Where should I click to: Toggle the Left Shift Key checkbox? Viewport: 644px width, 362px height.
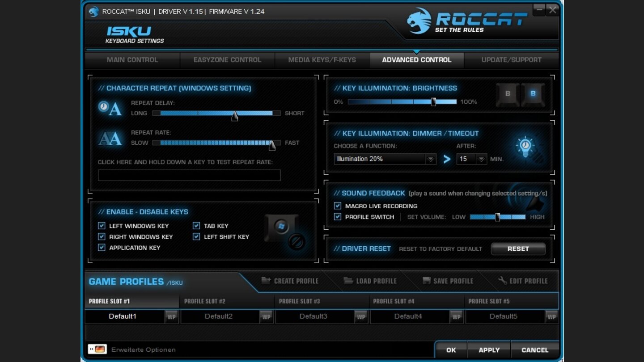click(196, 236)
